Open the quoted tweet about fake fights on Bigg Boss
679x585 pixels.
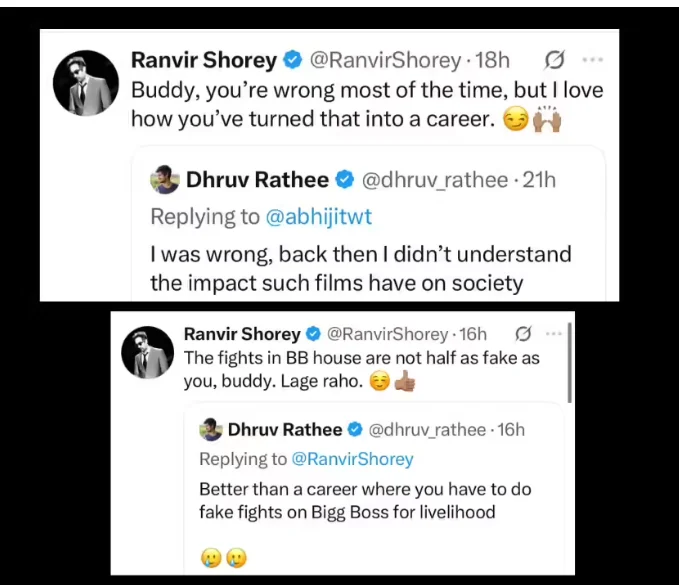point(374,490)
